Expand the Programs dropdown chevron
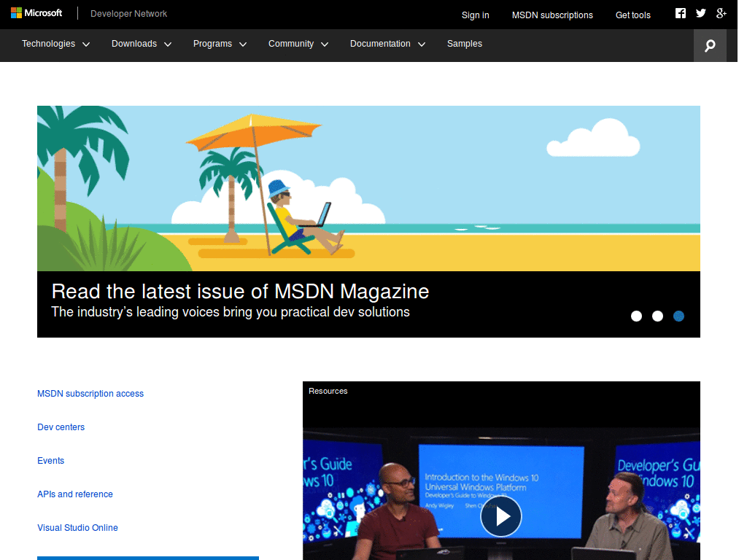Image resolution: width=747 pixels, height=560 pixels. pyautogui.click(x=243, y=44)
